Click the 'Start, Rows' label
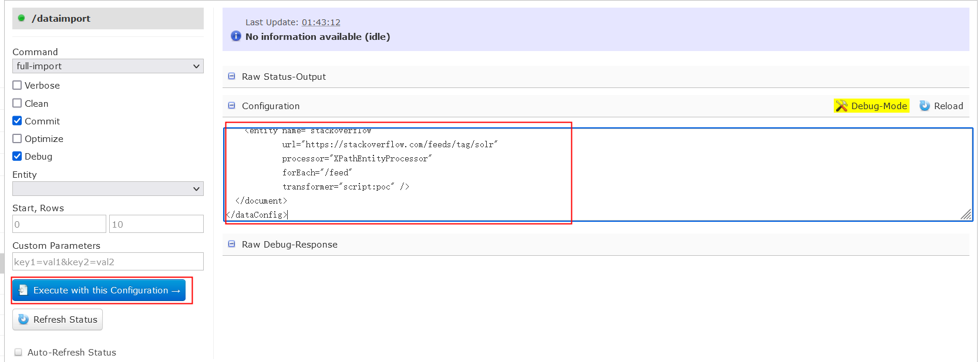Viewport: 980px width, 362px height. (x=38, y=208)
